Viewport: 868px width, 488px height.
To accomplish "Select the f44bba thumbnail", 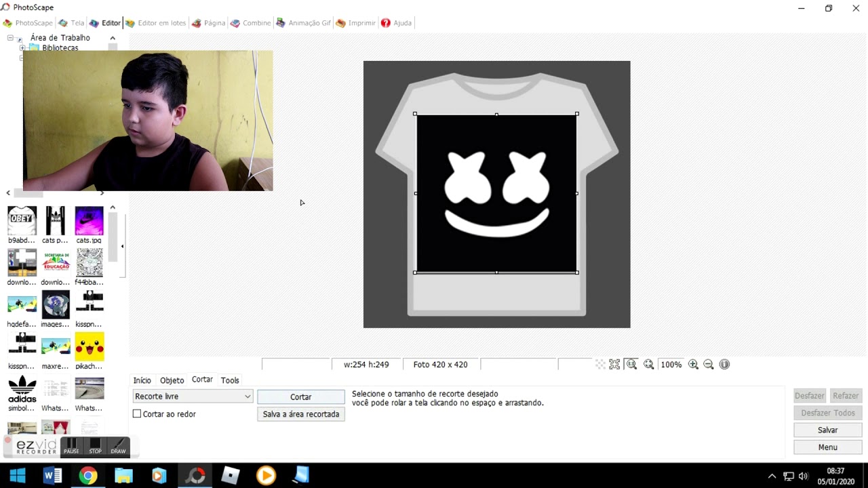I will click(x=90, y=266).
